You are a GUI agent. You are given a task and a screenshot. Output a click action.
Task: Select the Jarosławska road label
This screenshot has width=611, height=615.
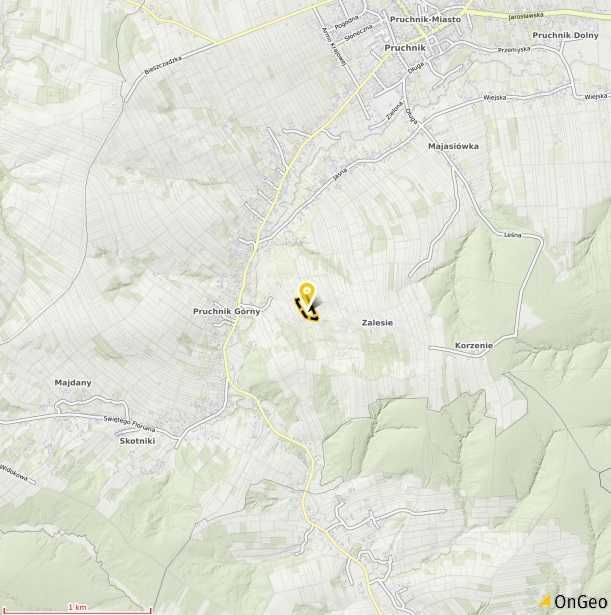[x=526, y=16]
